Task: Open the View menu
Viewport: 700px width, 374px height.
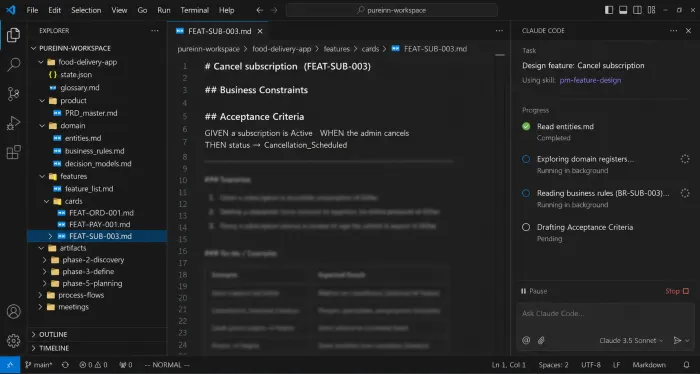Action: 119,10
